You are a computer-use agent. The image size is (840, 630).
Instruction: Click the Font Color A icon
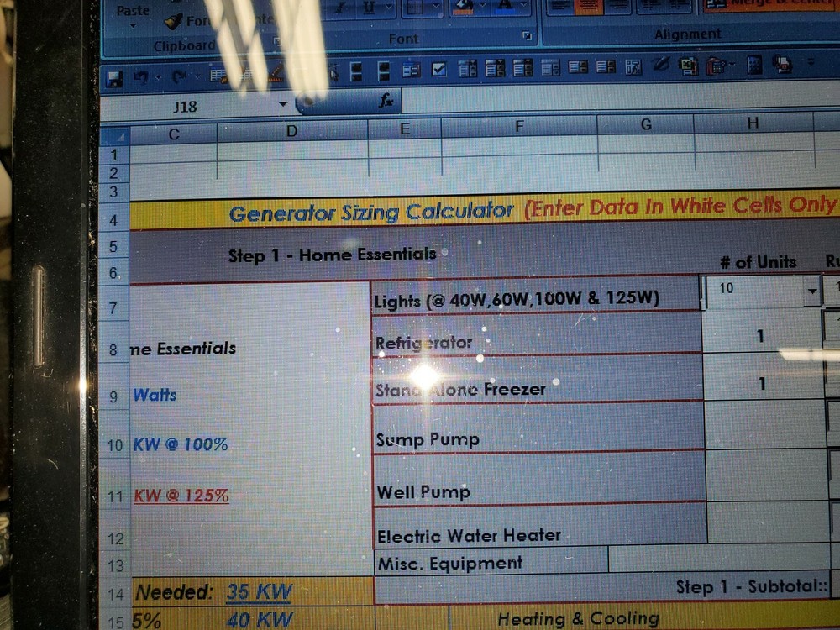click(x=502, y=7)
